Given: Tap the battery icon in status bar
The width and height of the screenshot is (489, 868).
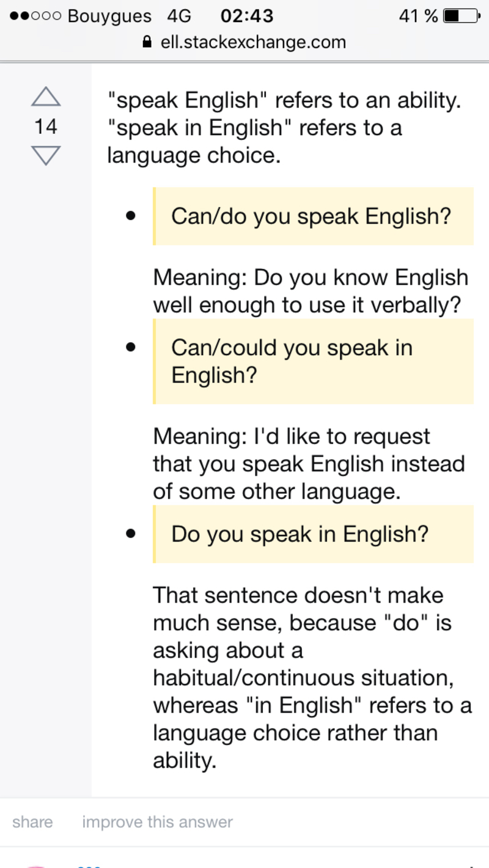Looking at the screenshot, I should (461, 16).
